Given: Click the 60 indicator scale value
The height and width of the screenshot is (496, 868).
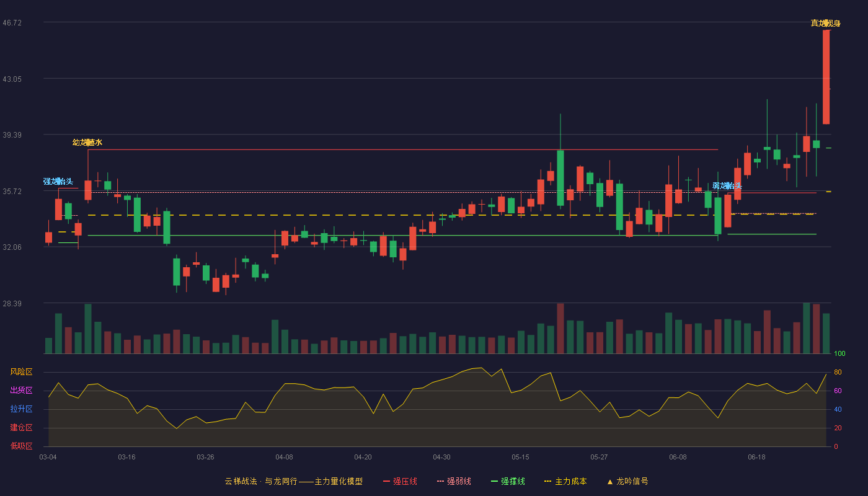Looking at the screenshot, I should point(838,391).
